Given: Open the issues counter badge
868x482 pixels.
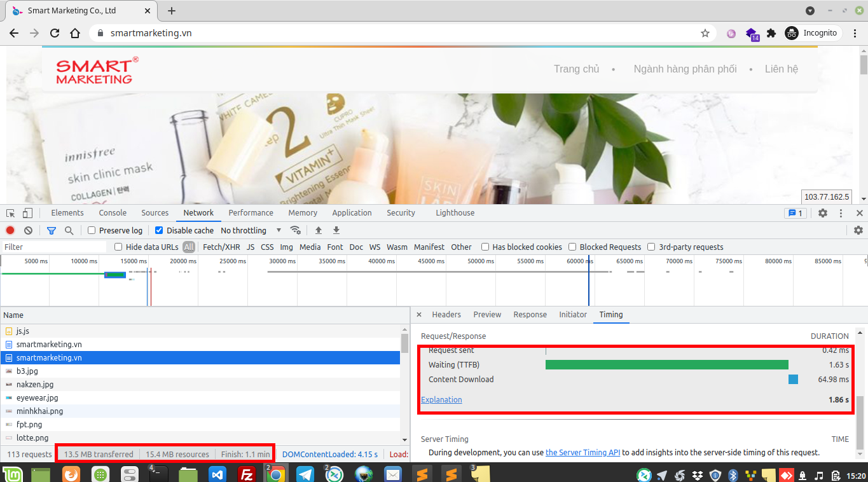Looking at the screenshot, I should click(x=796, y=213).
